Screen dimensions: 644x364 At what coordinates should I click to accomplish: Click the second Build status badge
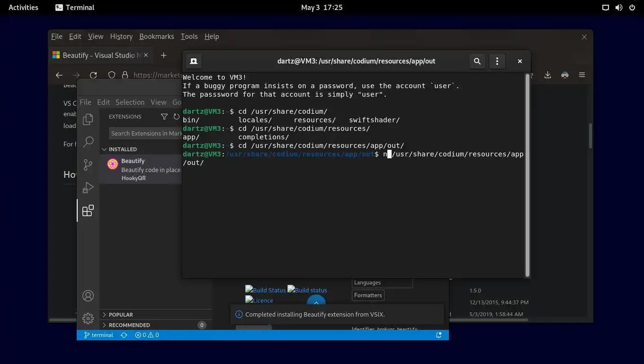(x=307, y=290)
